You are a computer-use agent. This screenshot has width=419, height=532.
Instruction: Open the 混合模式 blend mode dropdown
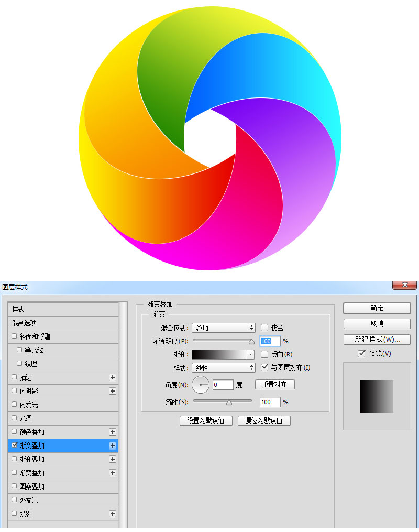223,328
